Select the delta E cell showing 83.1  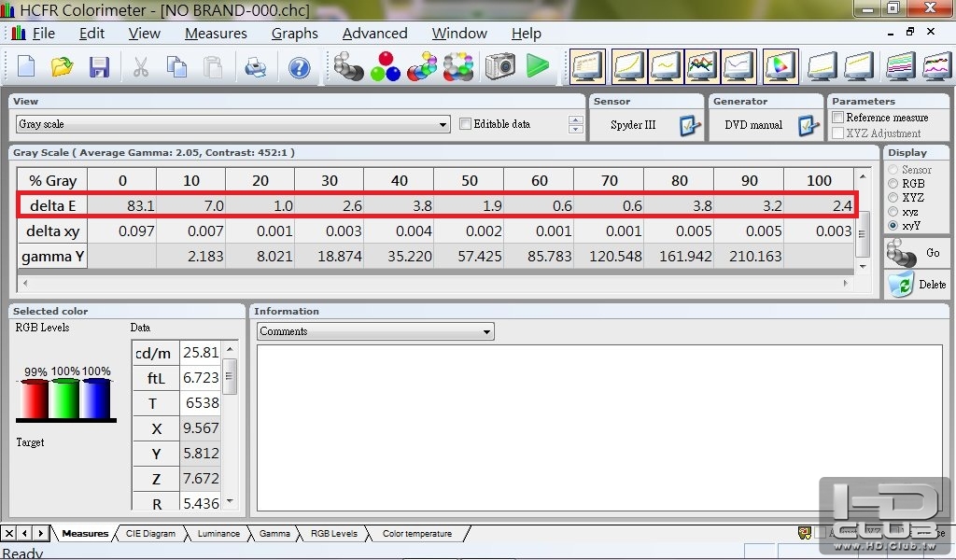(x=122, y=206)
